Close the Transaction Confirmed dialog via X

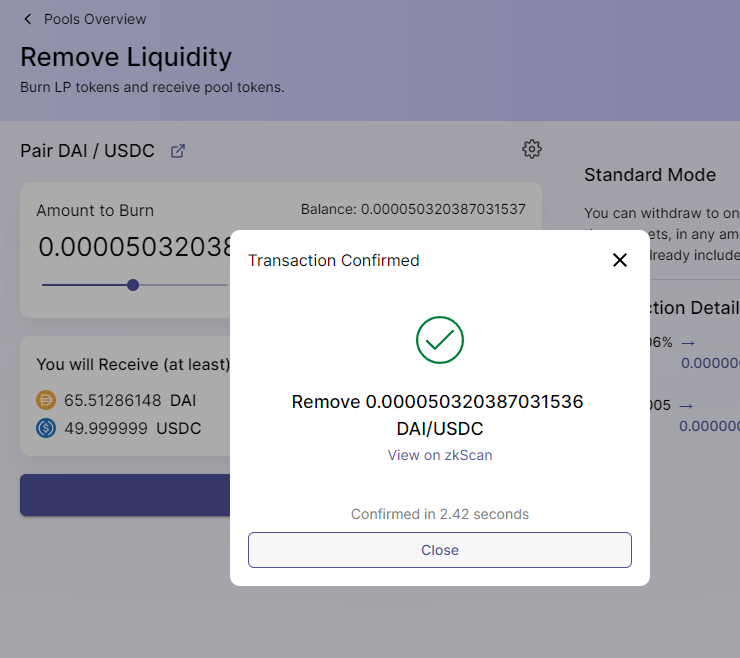click(620, 260)
